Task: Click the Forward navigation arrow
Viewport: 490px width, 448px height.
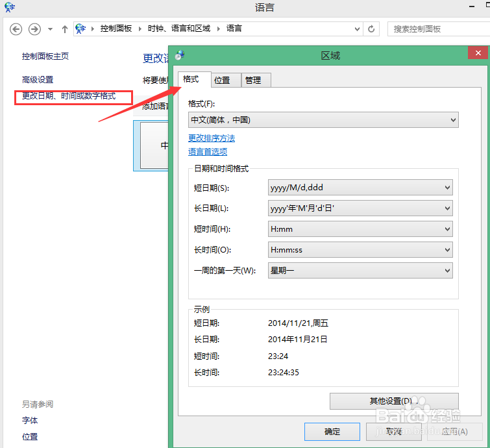Action: point(34,29)
